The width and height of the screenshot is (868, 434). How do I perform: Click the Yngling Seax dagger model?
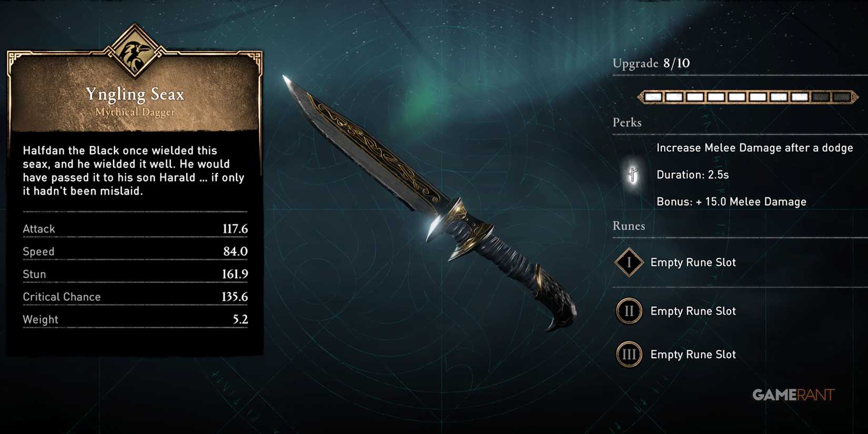click(x=429, y=203)
